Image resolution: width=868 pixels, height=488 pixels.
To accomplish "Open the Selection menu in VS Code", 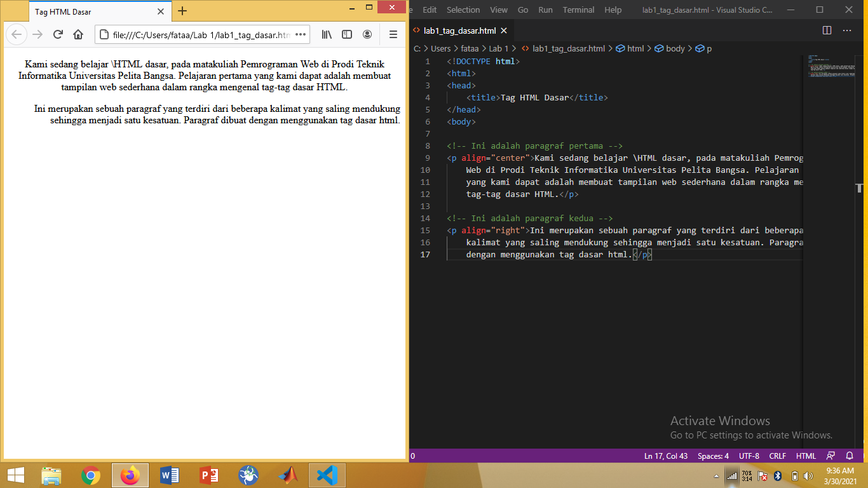I will pyautogui.click(x=463, y=10).
